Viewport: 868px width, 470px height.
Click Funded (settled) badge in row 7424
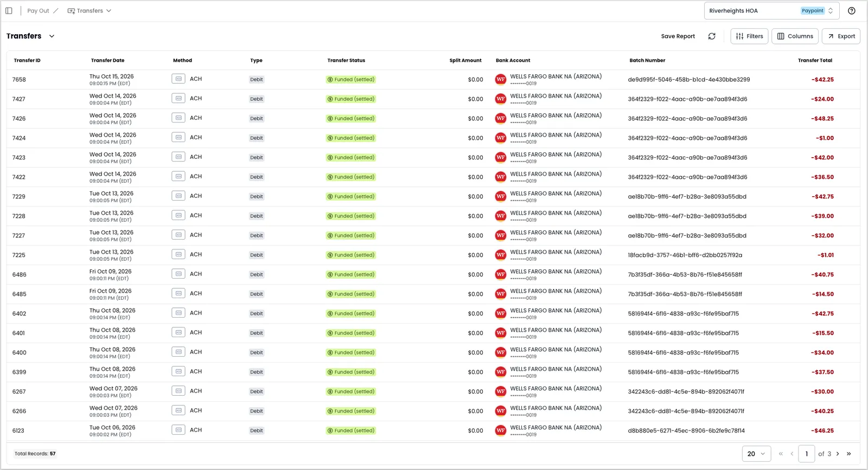[x=351, y=138]
